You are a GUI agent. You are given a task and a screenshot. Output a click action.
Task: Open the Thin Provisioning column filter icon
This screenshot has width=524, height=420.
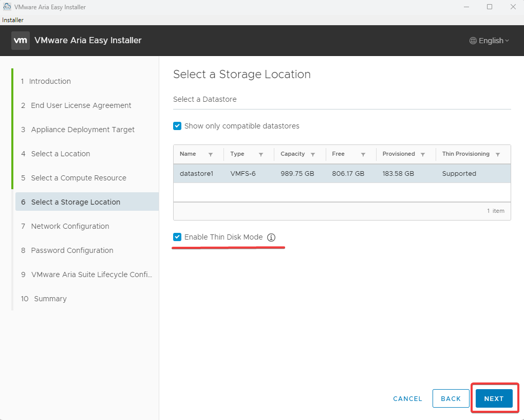point(498,154)
